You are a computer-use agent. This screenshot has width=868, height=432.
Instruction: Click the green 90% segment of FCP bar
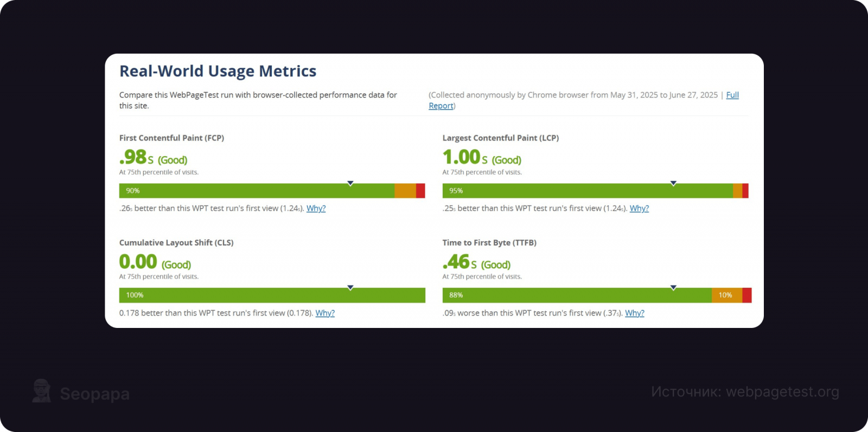(x=257, y=191)
